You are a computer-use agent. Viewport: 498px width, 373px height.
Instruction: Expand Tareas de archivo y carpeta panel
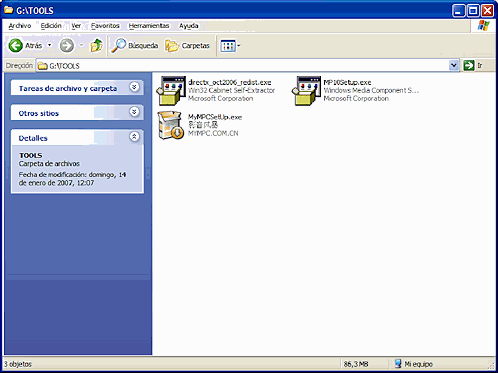[134, 87]
